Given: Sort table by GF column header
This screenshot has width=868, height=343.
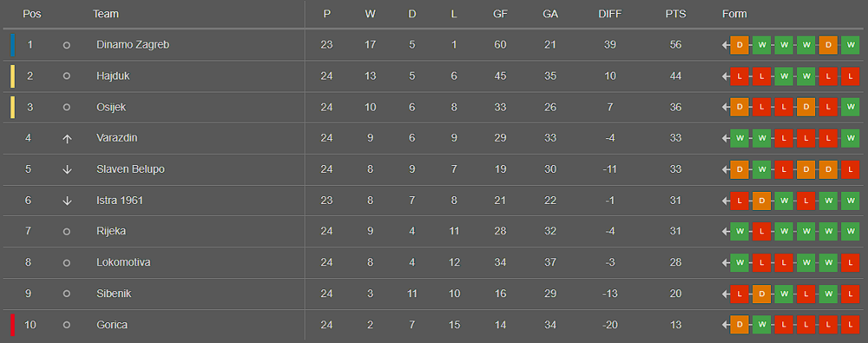Looking at the screenshot, I should click(501, 15).
